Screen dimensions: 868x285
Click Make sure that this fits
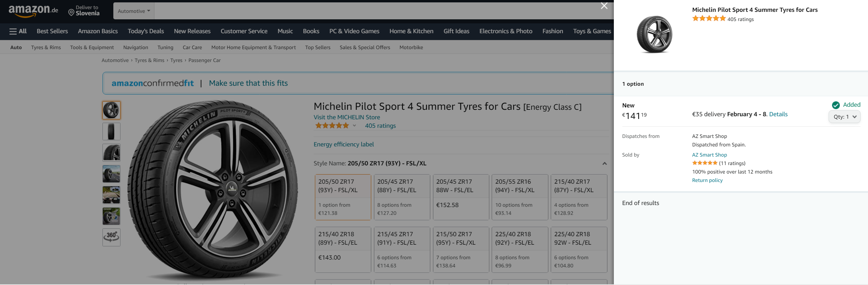248,83
